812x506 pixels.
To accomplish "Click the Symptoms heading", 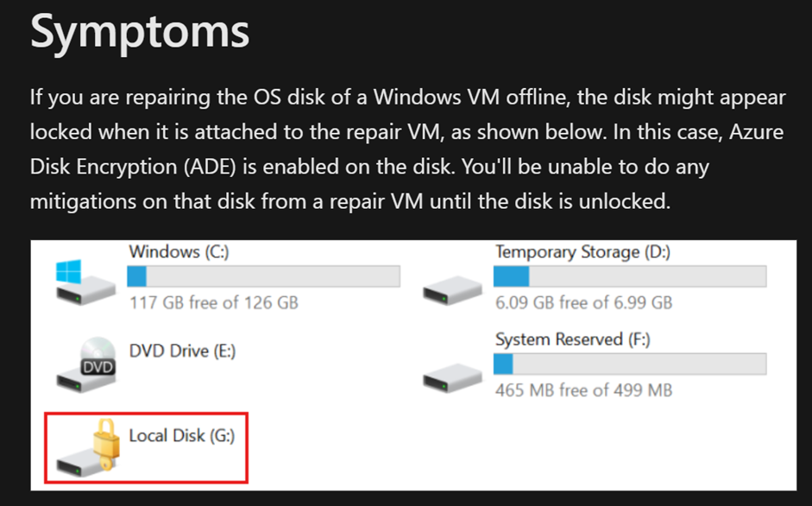I will click(138, 31).
